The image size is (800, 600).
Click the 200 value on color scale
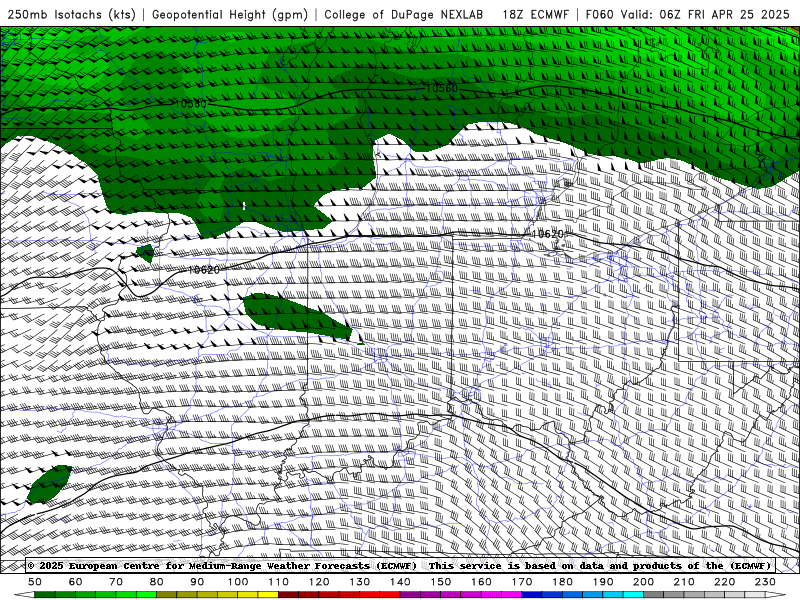[x=644, y=582]
